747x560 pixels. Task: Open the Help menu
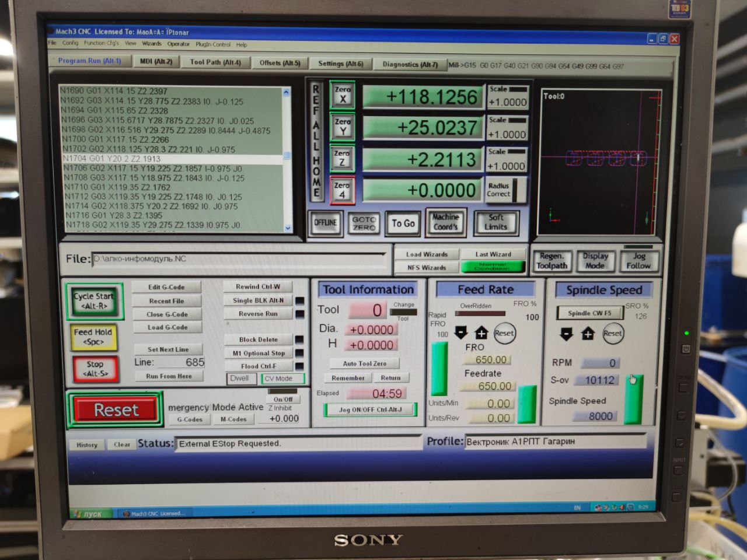click(242, 45)
